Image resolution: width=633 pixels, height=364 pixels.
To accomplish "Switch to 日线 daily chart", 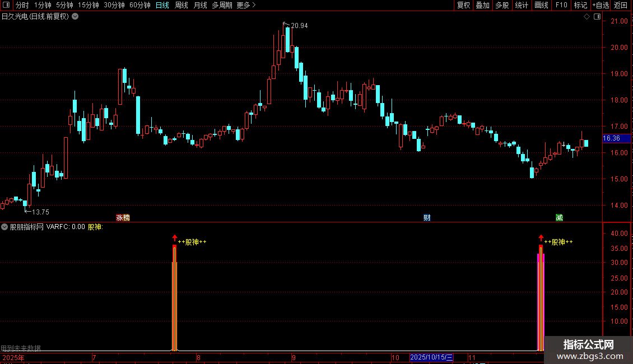I will click(x=162, y=5).
